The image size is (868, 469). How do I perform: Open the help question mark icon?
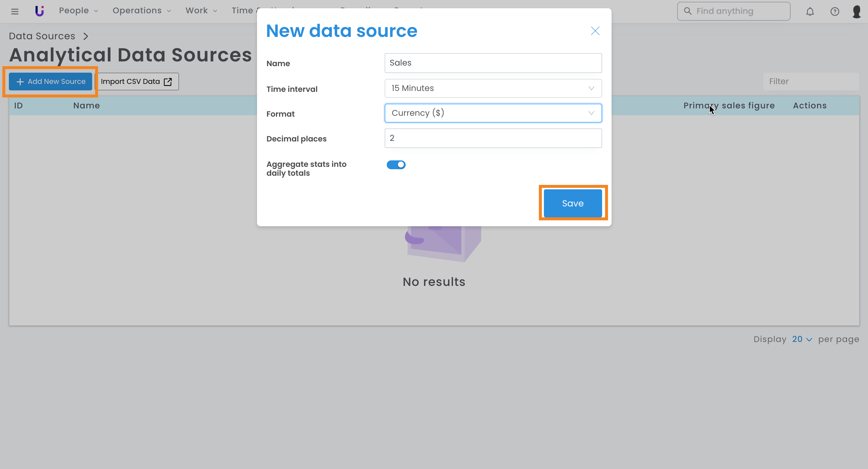(834, 12)
